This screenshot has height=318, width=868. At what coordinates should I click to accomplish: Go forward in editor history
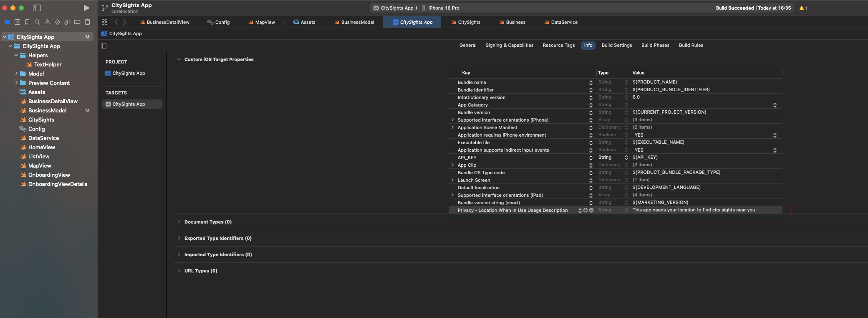[124, 22]
